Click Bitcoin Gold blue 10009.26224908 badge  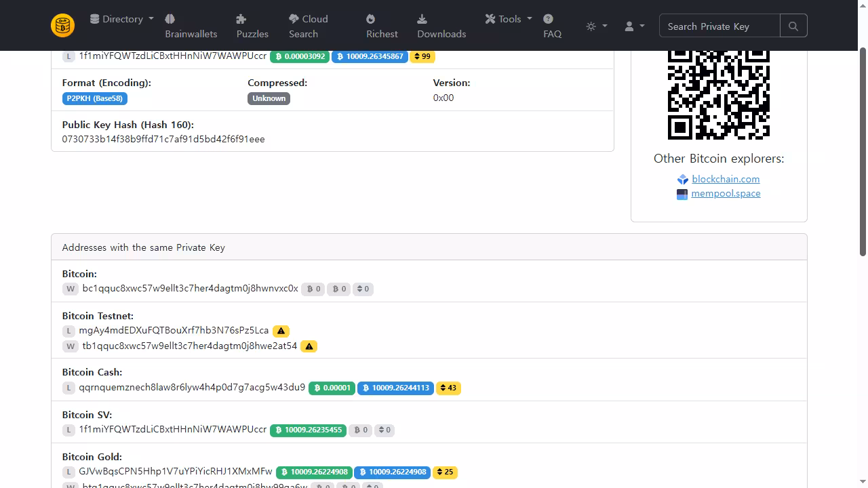(x=392, y=472)
